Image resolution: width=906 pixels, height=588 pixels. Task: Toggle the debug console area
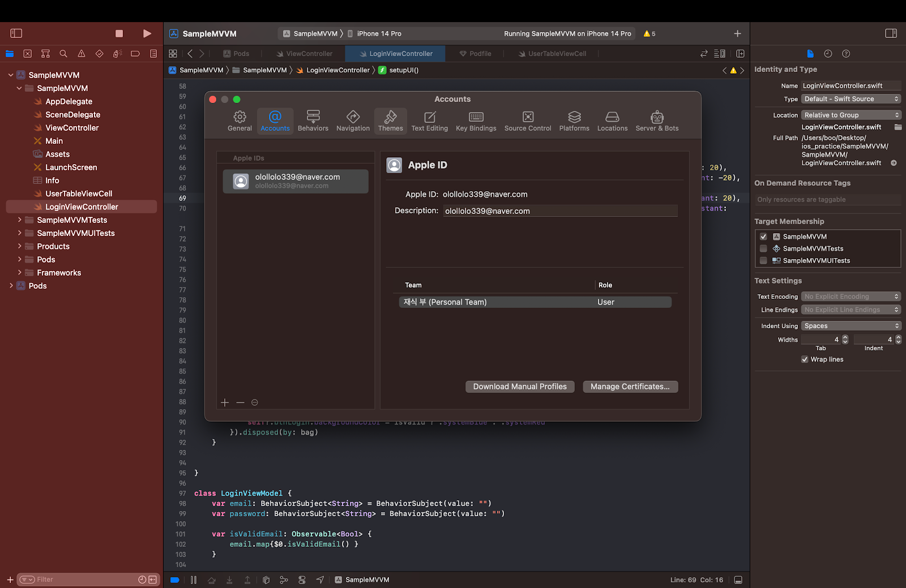click(x=738, y=580)
